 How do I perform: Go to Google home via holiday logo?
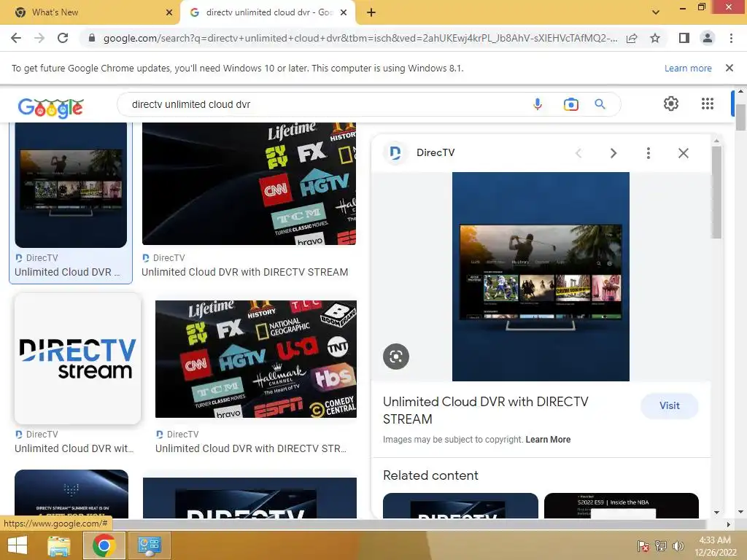50,108
